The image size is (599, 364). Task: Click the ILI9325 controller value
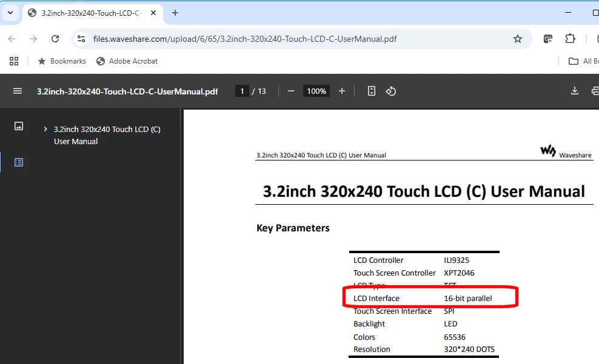(457, 260)
